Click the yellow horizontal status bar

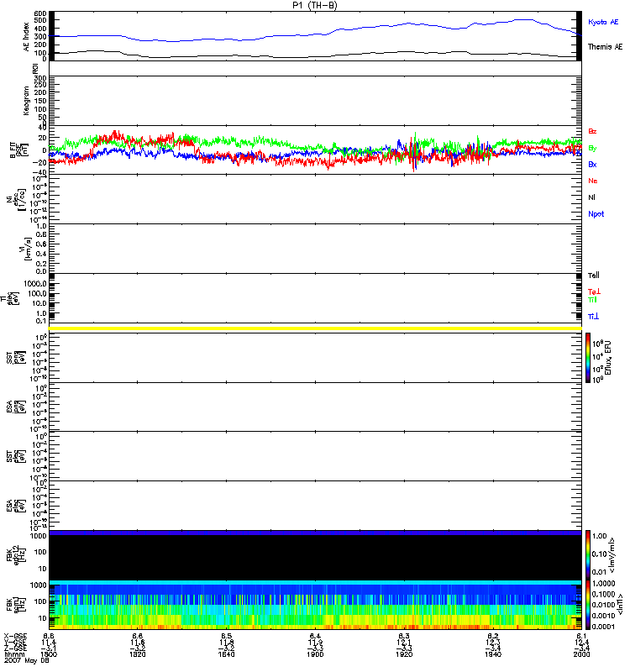point(315,328)
